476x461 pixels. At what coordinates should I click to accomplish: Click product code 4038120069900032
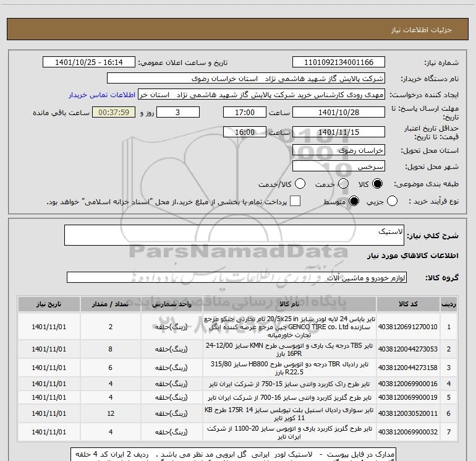[x=408, y=432]
